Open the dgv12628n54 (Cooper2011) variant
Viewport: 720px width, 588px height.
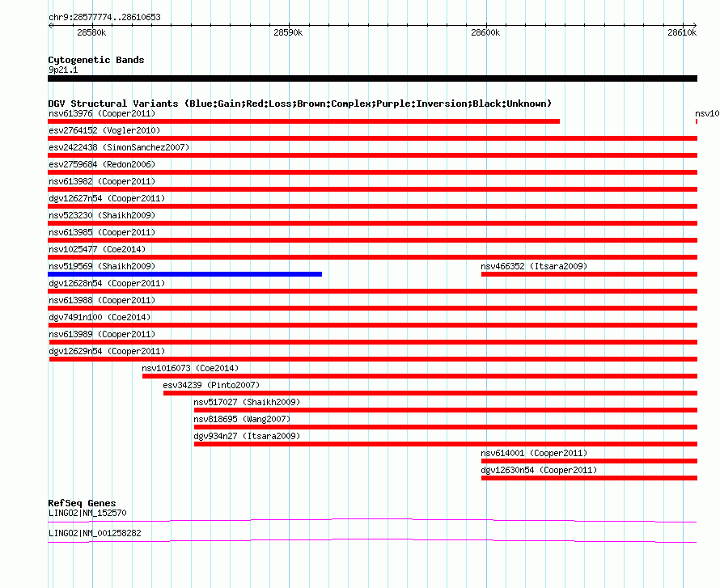pos(107,283)
